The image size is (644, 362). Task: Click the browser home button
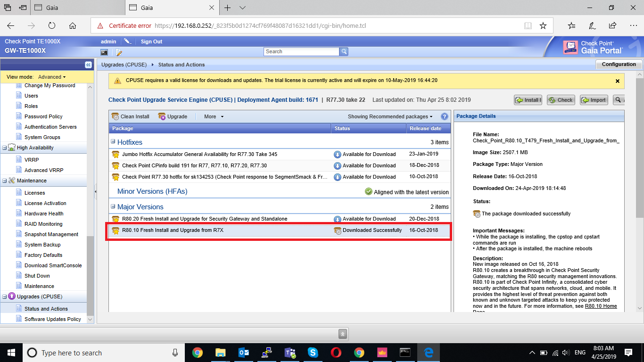click(73, 25)
